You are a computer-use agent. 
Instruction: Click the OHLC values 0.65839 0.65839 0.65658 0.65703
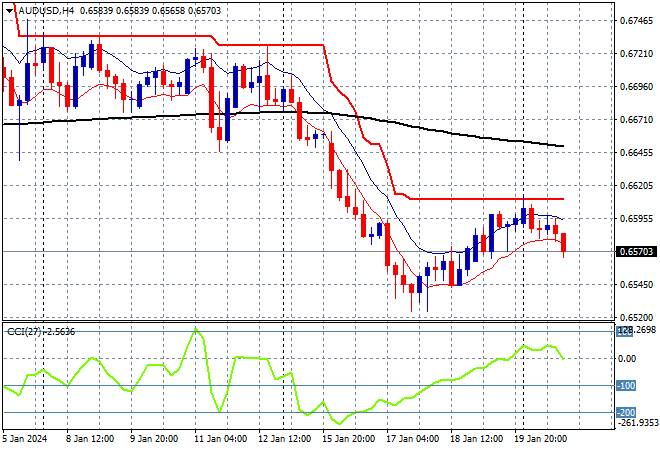click(150, 11)
